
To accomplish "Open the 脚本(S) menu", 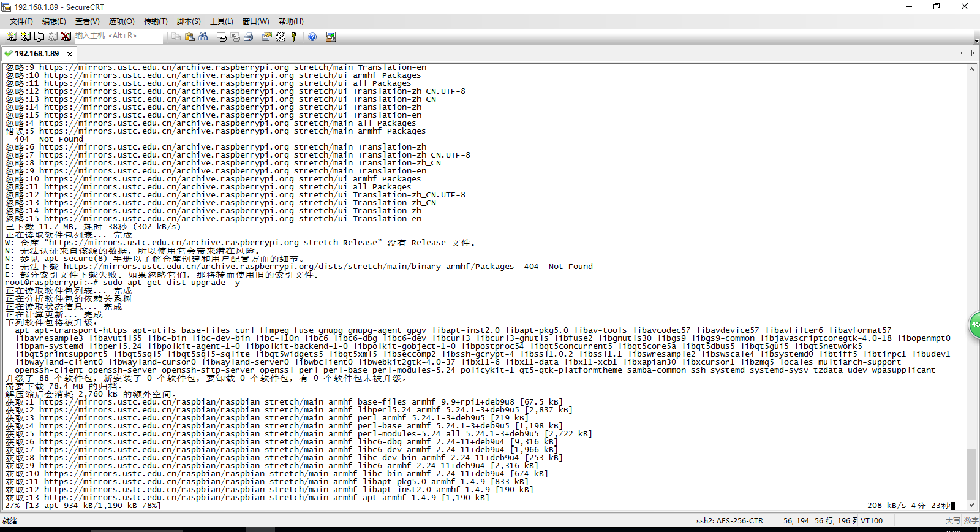I will pyautogui.click(x=189, y=21).
